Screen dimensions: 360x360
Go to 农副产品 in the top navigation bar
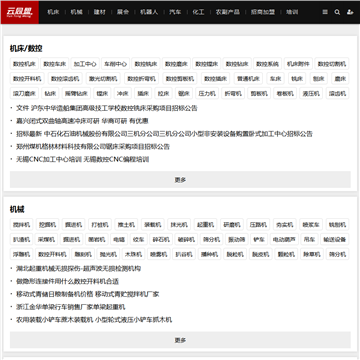point(227,12)
